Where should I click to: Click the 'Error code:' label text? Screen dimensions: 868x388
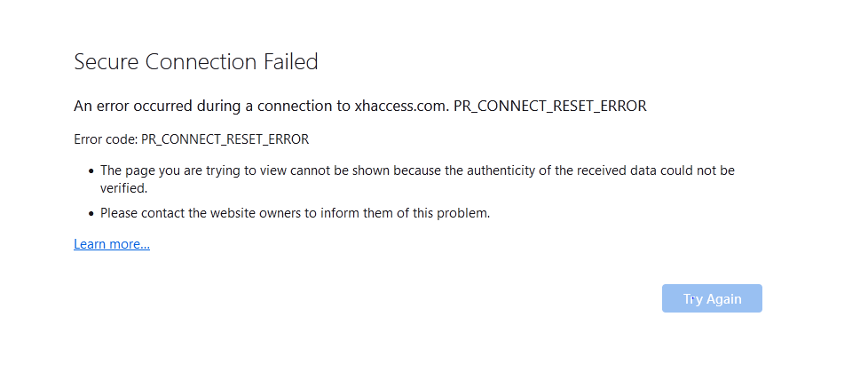(x=106, y=139)
